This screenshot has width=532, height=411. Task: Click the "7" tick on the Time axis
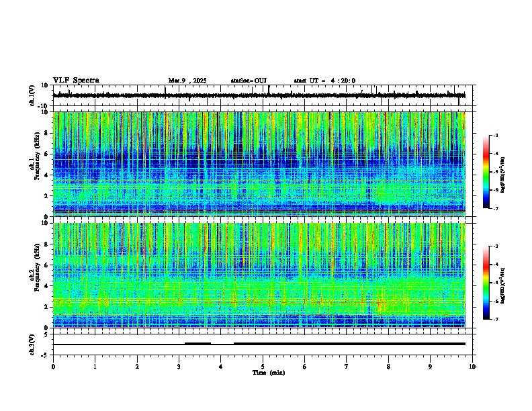pyautogui.click(x=347, y=367)
